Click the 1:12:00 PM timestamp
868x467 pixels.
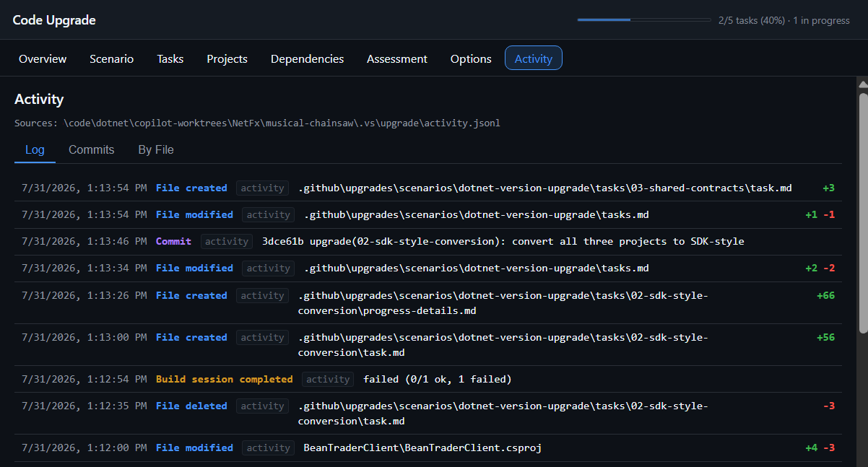[84, 448]
